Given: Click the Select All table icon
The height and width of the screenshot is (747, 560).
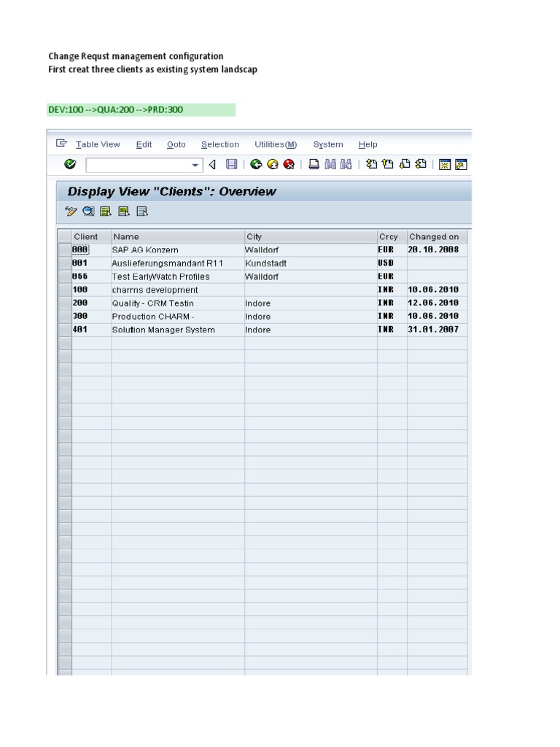Looking at the screenshot, I should tap(106, 211).
